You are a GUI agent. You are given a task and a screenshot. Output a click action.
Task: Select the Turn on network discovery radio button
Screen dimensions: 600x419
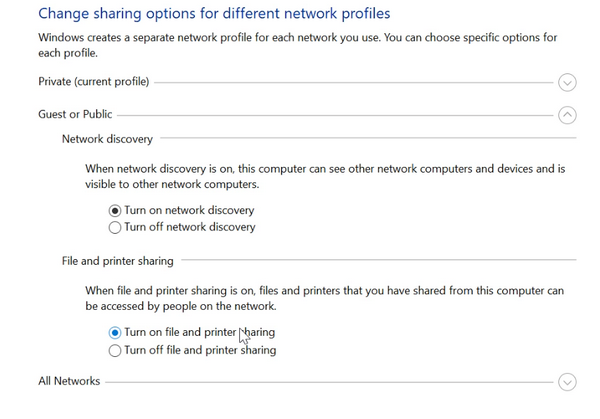(x=115, y=211)
